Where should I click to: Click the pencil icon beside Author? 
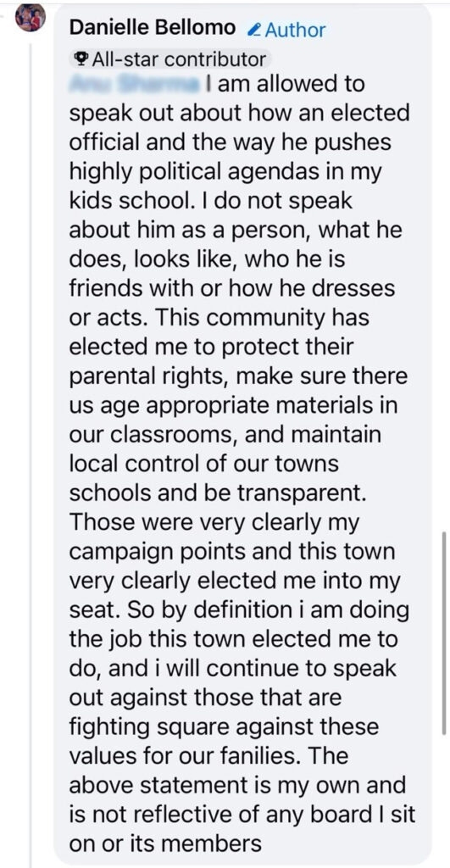tap(255, 30)
